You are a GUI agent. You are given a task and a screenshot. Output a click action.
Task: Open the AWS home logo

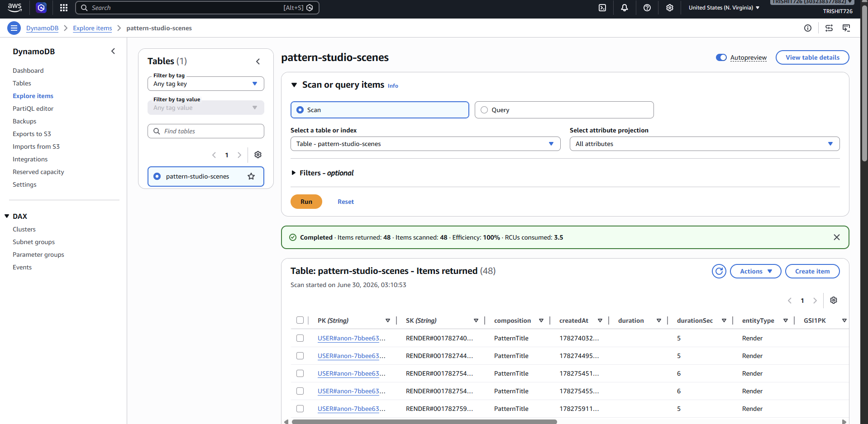tap(14, 7)
